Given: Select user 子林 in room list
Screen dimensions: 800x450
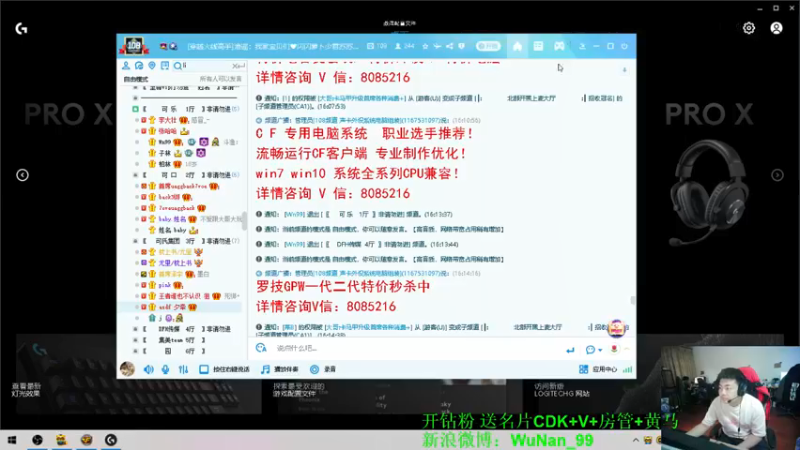Looking at the screenshot, I should click(x=164, y=153).
